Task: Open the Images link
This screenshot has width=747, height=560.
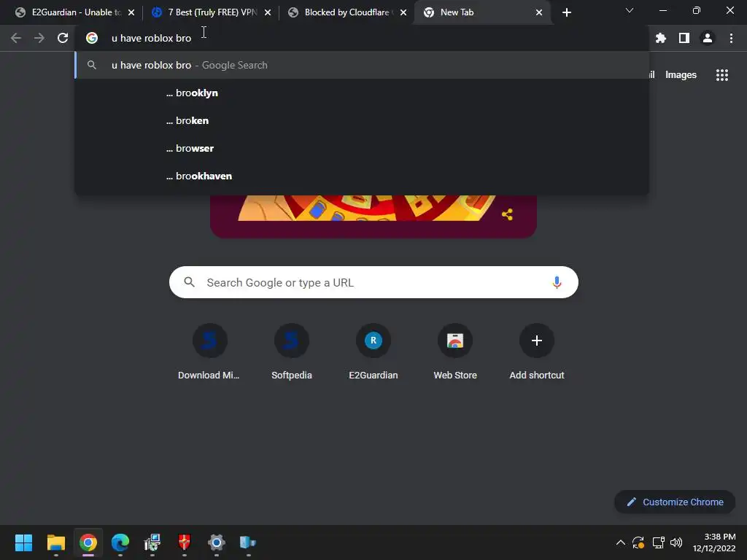Action: tap(681, 75)
